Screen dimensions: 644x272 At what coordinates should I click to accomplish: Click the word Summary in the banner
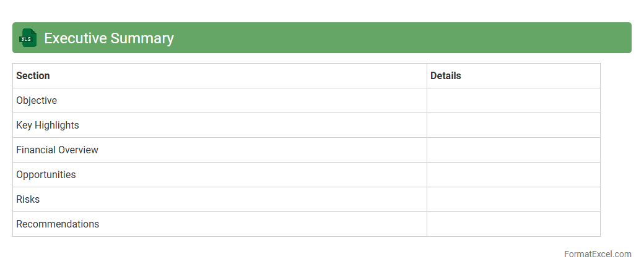[x=142, y=38]
